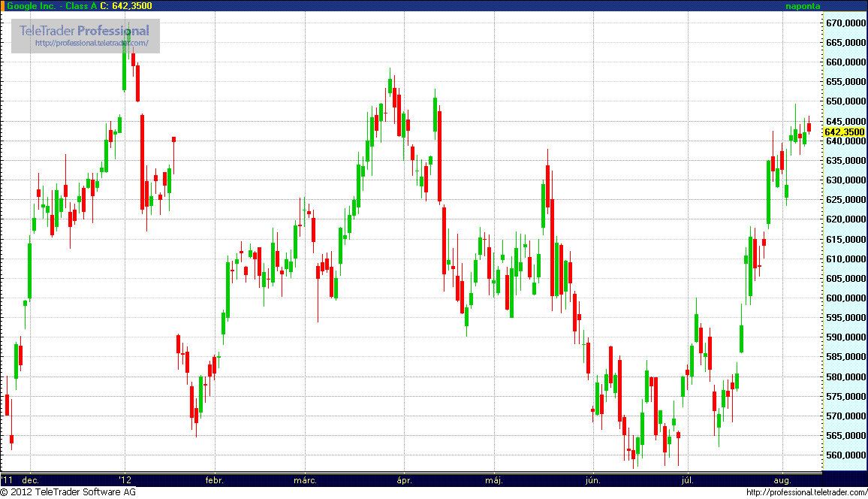Viewport: 868px width, 499px height.
Task: Click the 670,0000 price axis label
Action: coord(845,23)
